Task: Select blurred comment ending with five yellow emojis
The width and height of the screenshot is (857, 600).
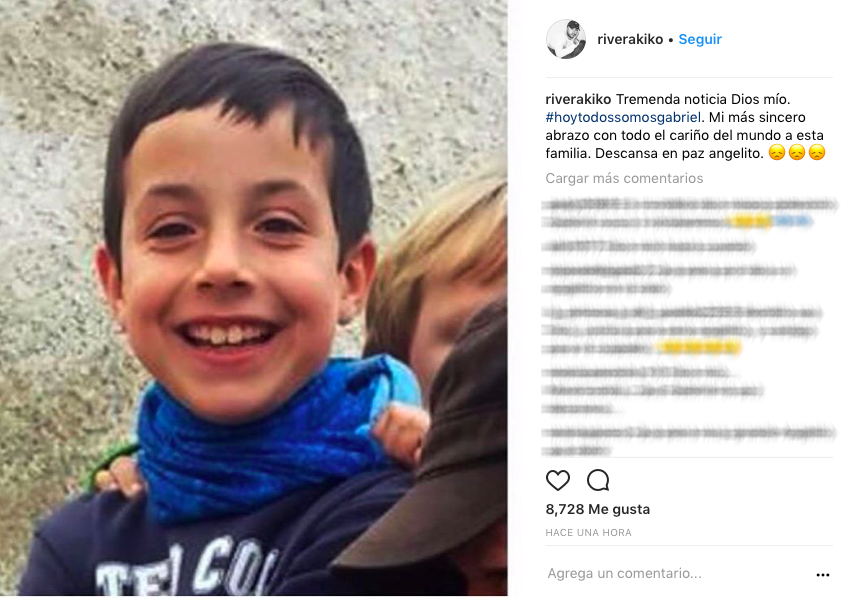Action: tap(683, 330)
